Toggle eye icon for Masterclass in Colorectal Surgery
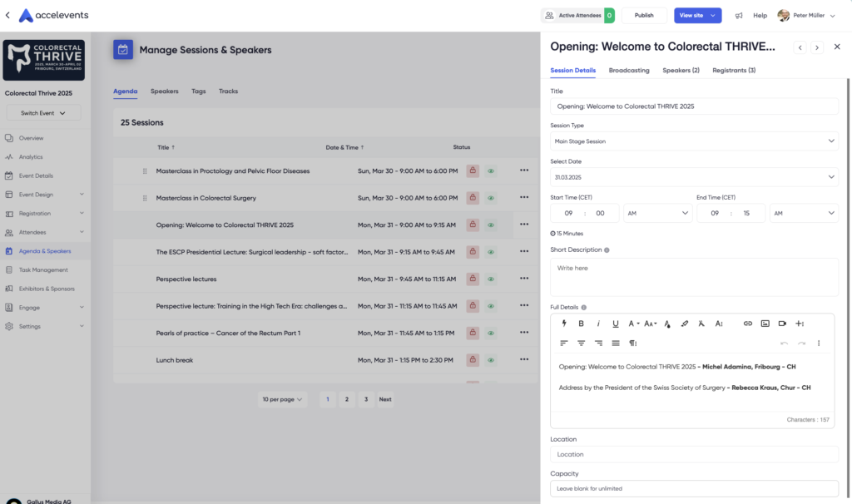The image size is (852, 504). [491, 198]
